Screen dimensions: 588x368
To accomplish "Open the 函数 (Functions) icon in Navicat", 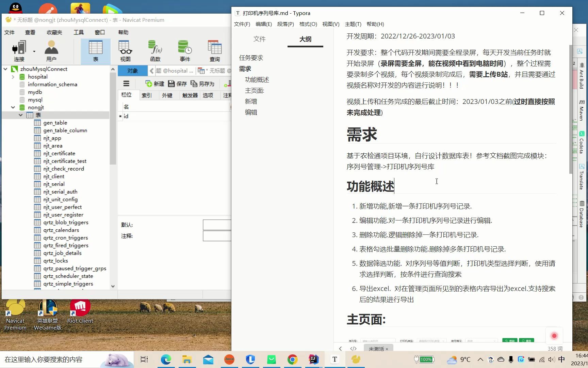I will [155, 50].
